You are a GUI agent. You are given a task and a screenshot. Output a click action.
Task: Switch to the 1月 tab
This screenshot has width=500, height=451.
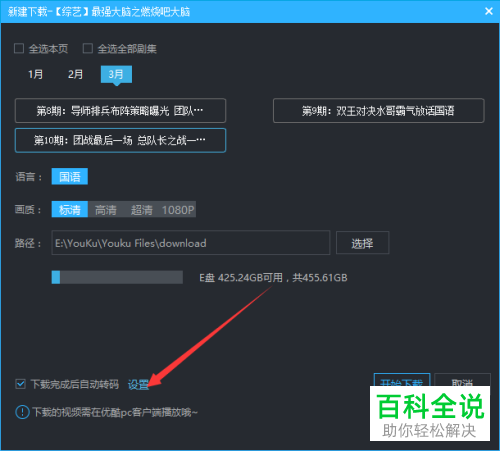click(x=35, y=74)
